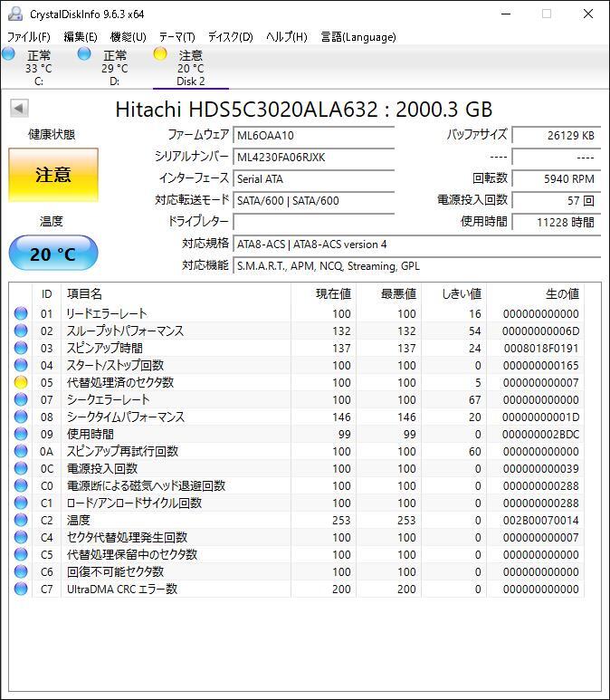Click the blue status orb on row 09
Viewport: 610px width, 700px height.
[x=21, y=434]
